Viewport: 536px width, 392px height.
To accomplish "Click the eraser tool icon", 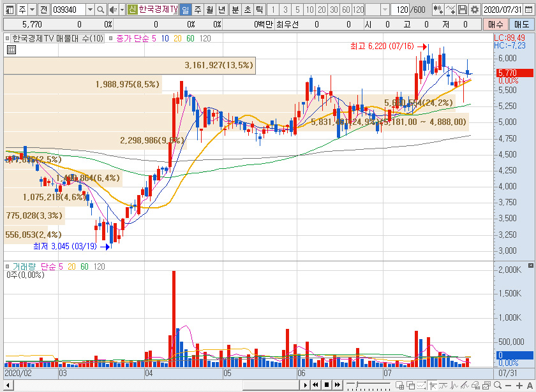I will (x=475, y=385).
